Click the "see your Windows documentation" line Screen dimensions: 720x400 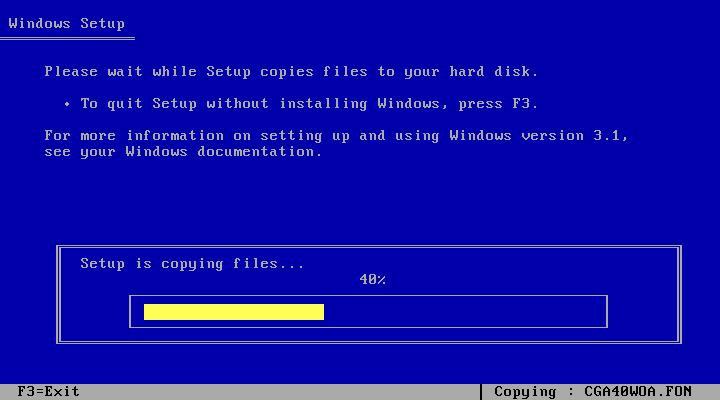point(183,152)
